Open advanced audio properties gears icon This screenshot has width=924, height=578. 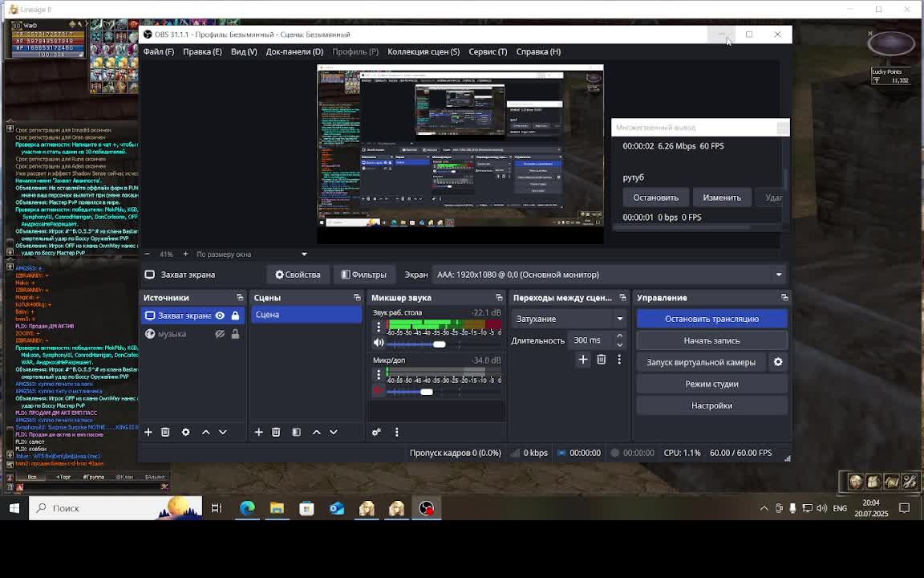376,433
